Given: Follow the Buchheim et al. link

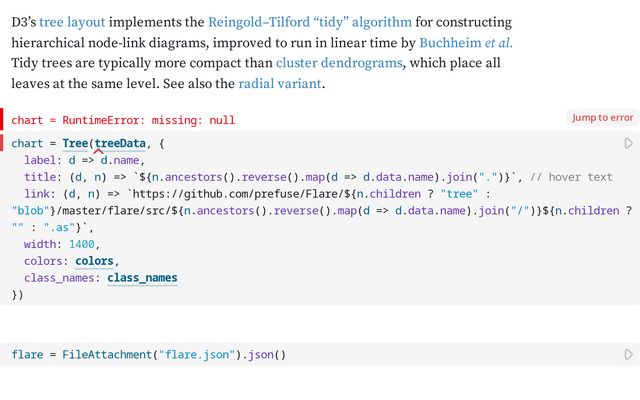Looking at the screenshot, I should pyautogui.click(x=466, y=43).
